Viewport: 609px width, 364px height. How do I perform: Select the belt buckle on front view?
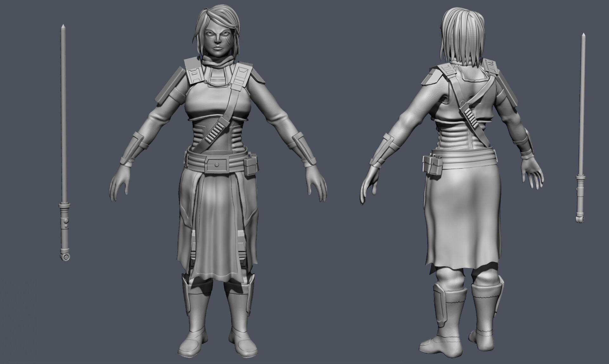coord(217,164)
